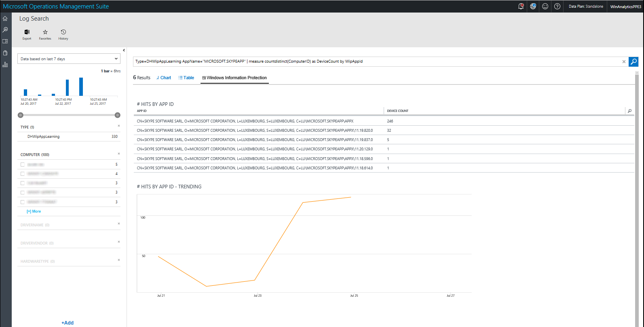This screenshot has height=327, width=644.
Task: Open the 'Data based on last 7 days' dropdown
Action: pos(69,59)
